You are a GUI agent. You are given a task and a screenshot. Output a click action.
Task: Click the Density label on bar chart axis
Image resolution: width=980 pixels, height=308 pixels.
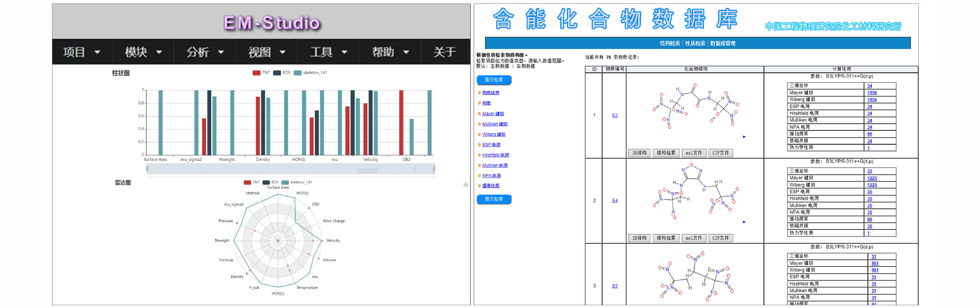coord(263,160)
